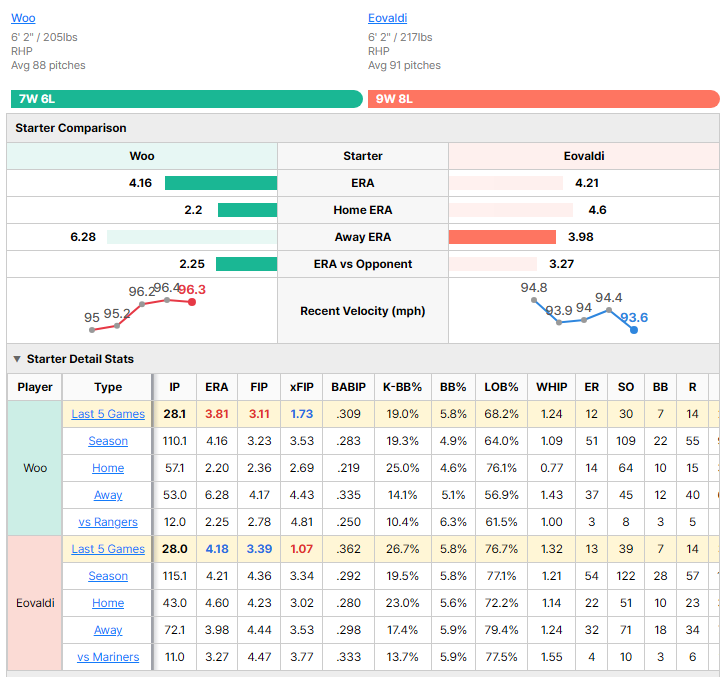
Task: Click Eovaldi's 94.8 velocity point
Action: coord(534,300)
